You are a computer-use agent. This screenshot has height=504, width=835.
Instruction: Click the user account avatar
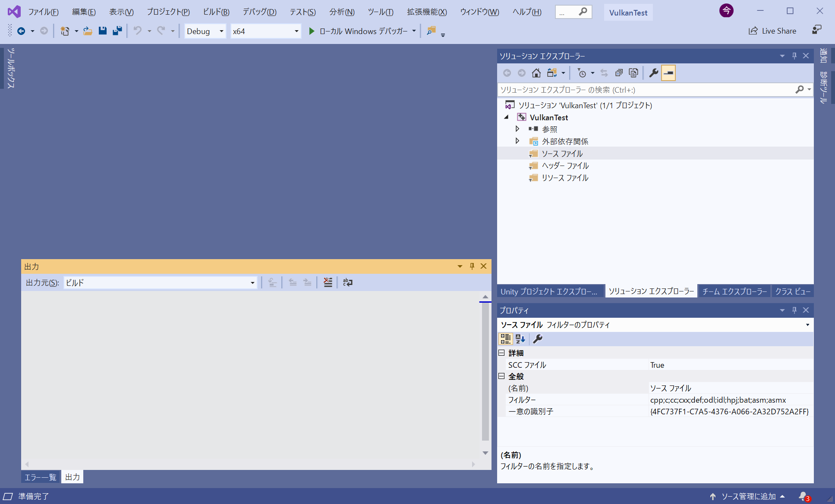click(726, 11)
